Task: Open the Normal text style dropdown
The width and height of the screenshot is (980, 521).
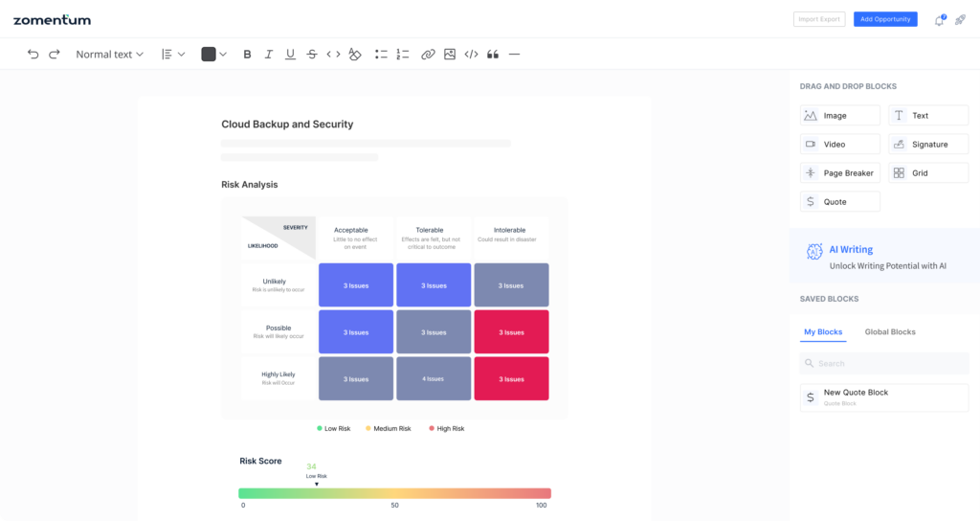Action: [x=109, y=55]
